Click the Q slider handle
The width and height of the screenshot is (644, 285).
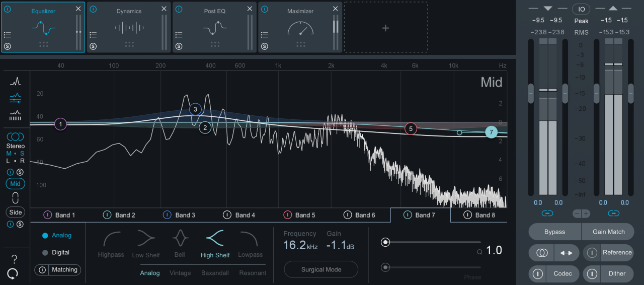pyautogui.click(x=386, y=242)
